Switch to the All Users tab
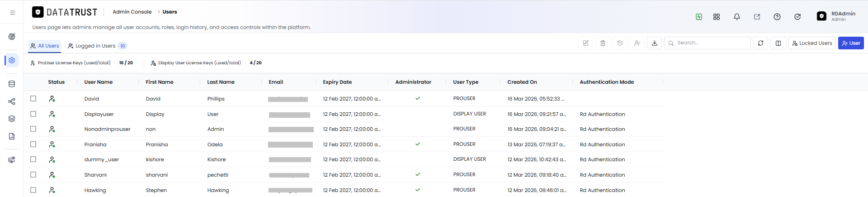The height and width of the screenshot is (197, 868). click(45, 46)
